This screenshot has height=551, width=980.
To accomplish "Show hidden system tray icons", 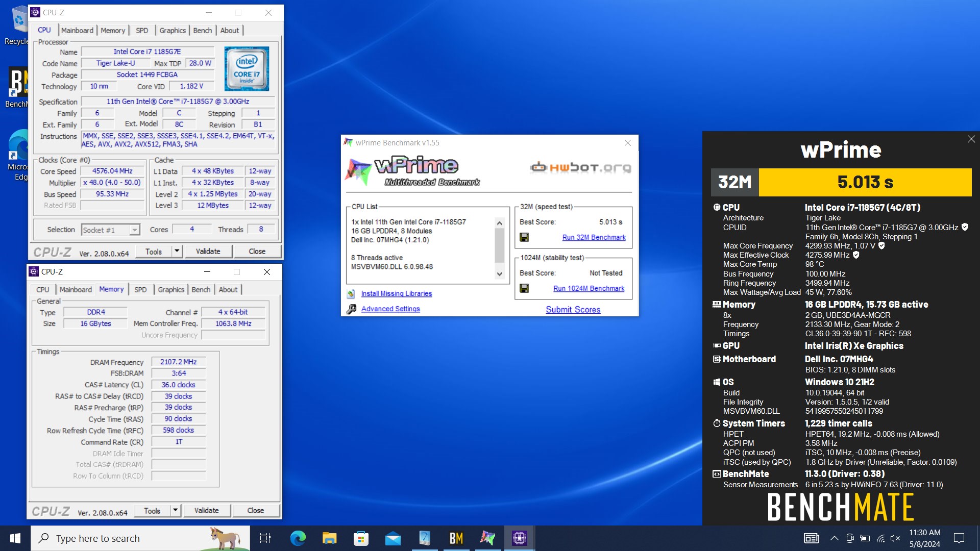I will point(834,538).
